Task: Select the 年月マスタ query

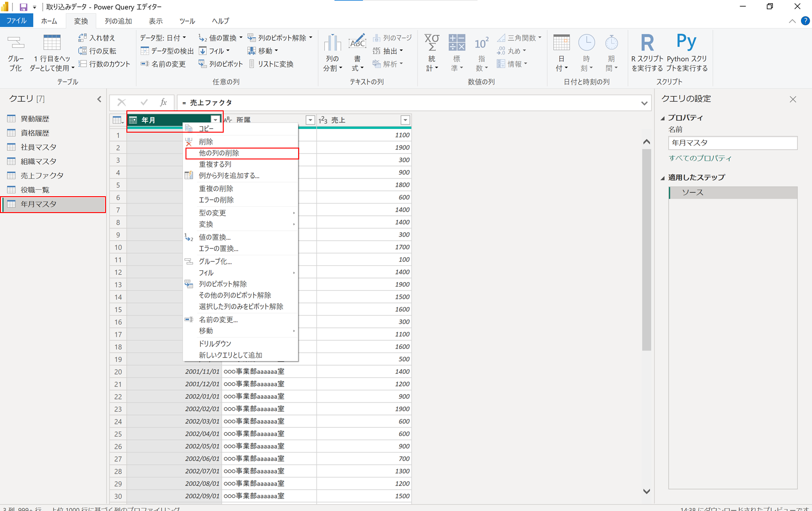Action: pos(53,204)
